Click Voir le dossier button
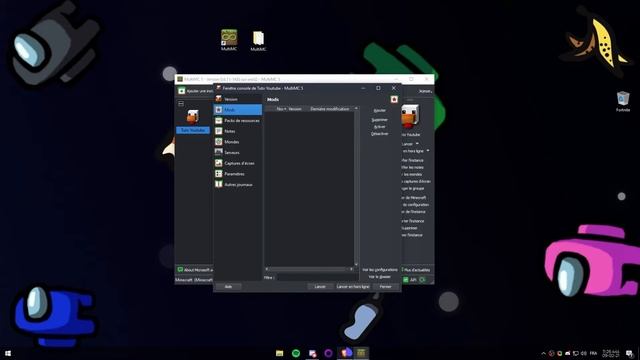640x360 pixels. click(380, 277)
